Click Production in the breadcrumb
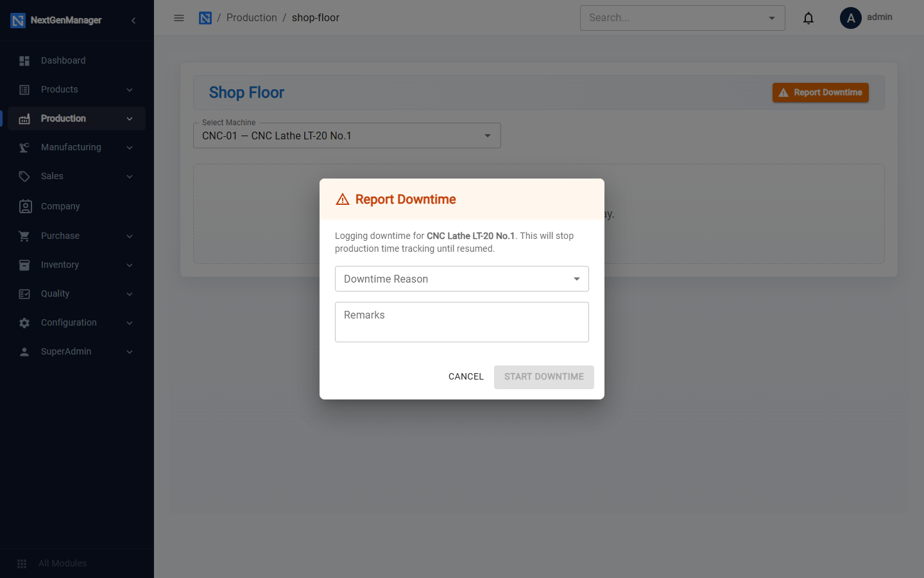924x578 pixels. pos(252,18)
